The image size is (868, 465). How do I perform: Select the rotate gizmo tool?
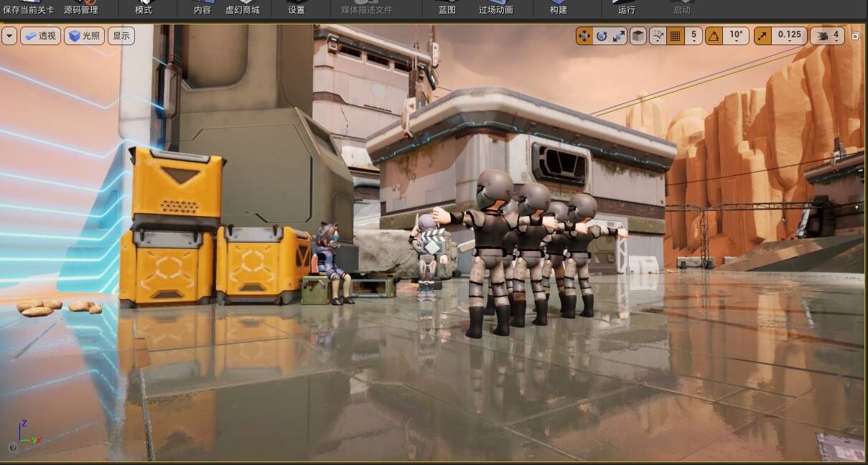[x=602, y=36]
